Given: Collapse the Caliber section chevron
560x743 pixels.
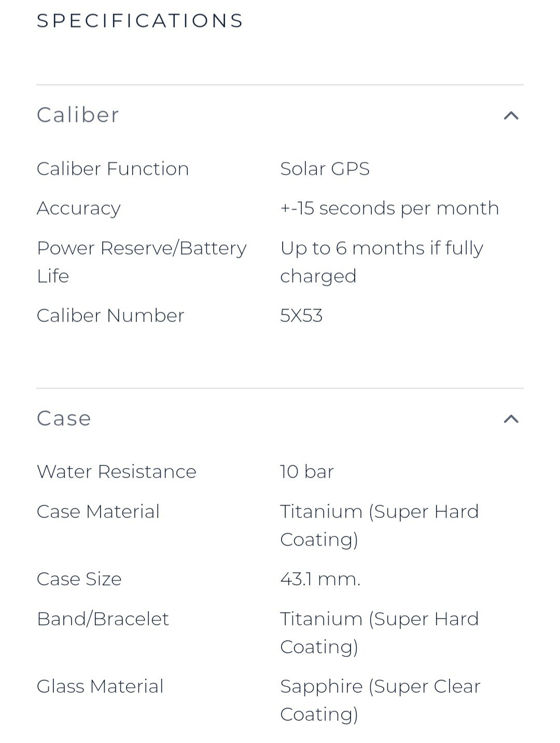Looking at the screenshot, I should (511, 115).
